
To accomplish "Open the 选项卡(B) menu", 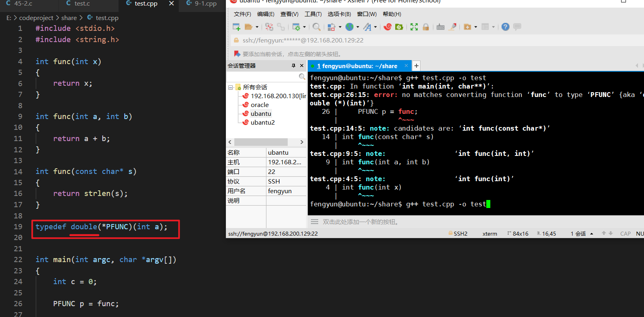I will tap(339, 14).
